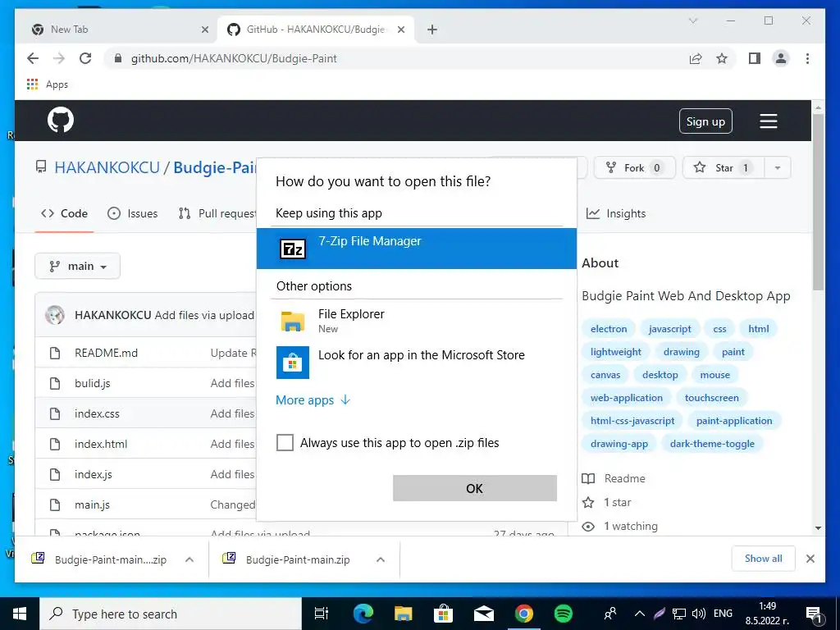Open Chrome profile avatar

coord(781,58)
